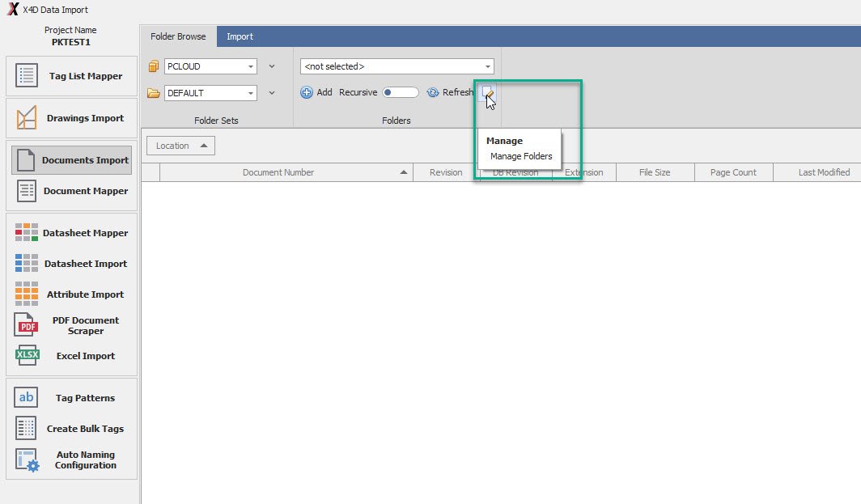Click the Location grouping button
Image resolution: width=861 pixels, height=504 pixels.
tap(180, 146)
